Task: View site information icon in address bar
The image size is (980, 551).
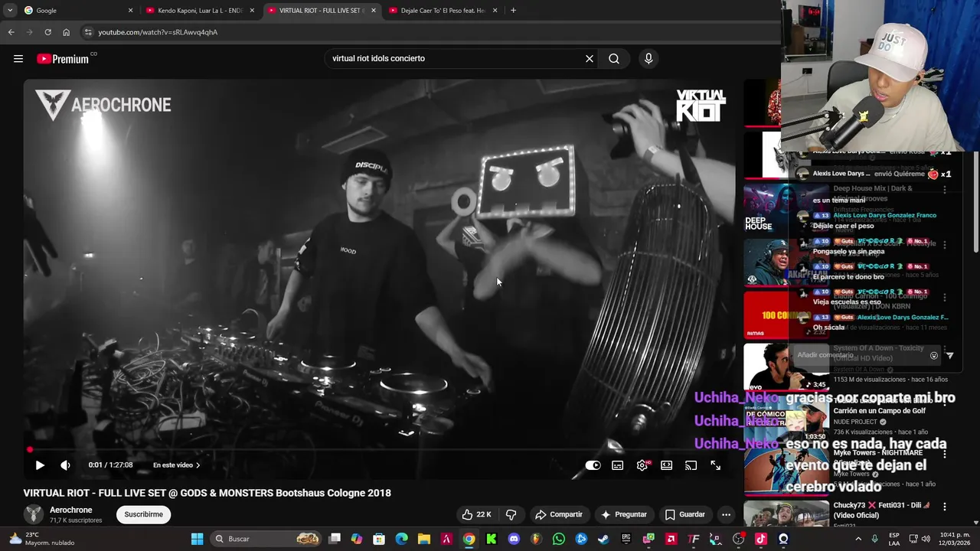Action: [88, 32]
